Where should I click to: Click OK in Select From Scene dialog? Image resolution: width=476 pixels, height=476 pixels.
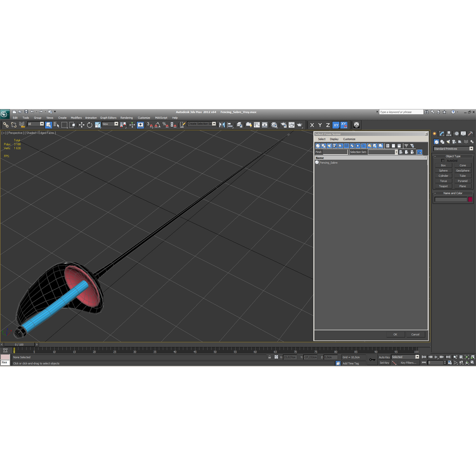(x=395, y=334)
